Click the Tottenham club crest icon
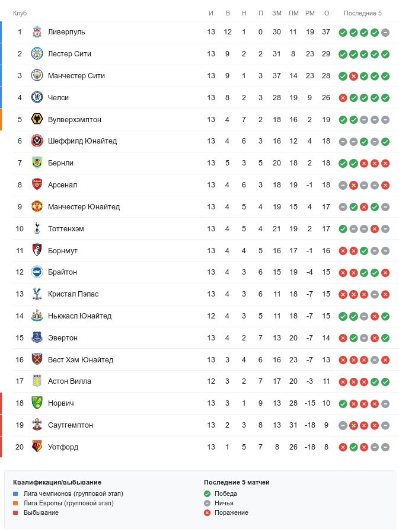 [37, 229]
